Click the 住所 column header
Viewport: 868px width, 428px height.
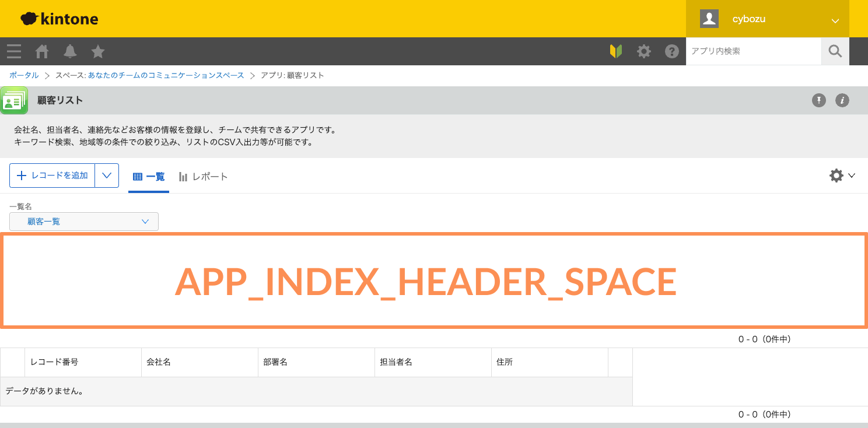tap(549, 362)
